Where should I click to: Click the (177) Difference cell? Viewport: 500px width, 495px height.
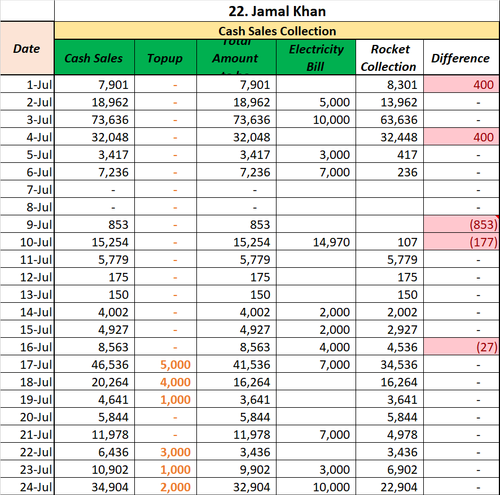click(x=461, y=242)
